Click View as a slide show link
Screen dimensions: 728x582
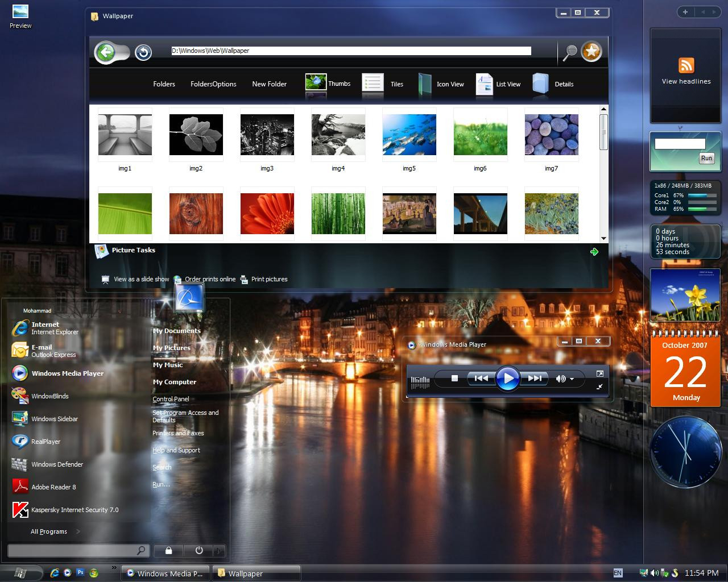click(x=141, y=279)
